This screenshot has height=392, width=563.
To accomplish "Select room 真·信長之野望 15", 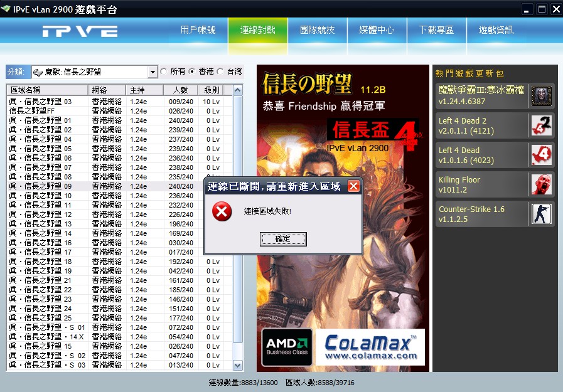I will [120, 346].
